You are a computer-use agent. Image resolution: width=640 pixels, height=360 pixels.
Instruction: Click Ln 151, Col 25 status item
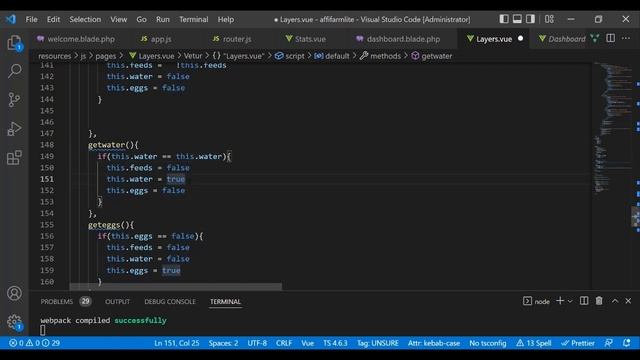point(177,343)
